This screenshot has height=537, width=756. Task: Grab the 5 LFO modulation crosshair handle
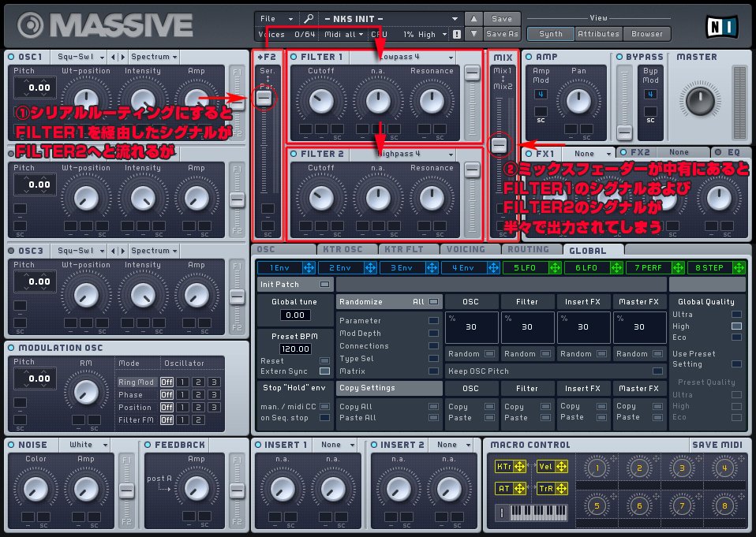(x=555, y=268)
